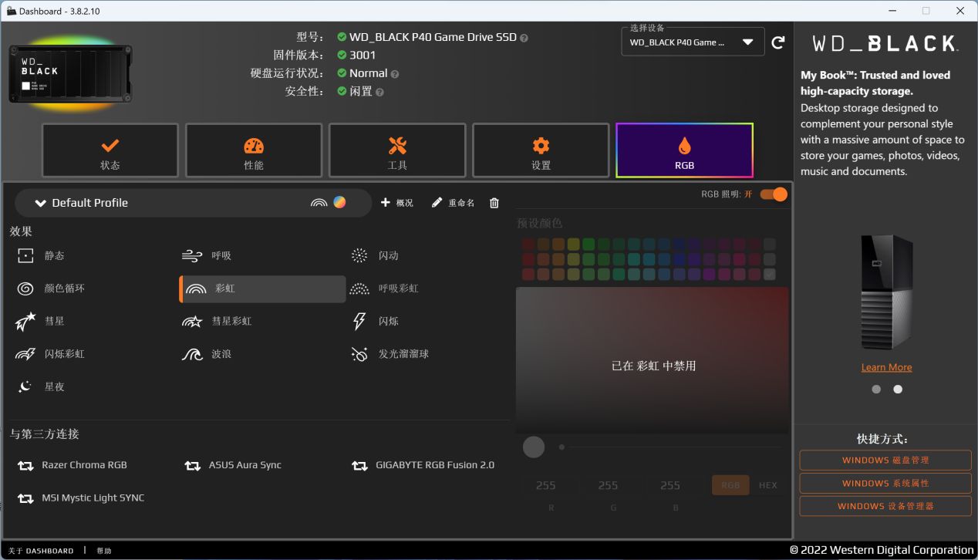Open the 设置 settings tab

541,150
